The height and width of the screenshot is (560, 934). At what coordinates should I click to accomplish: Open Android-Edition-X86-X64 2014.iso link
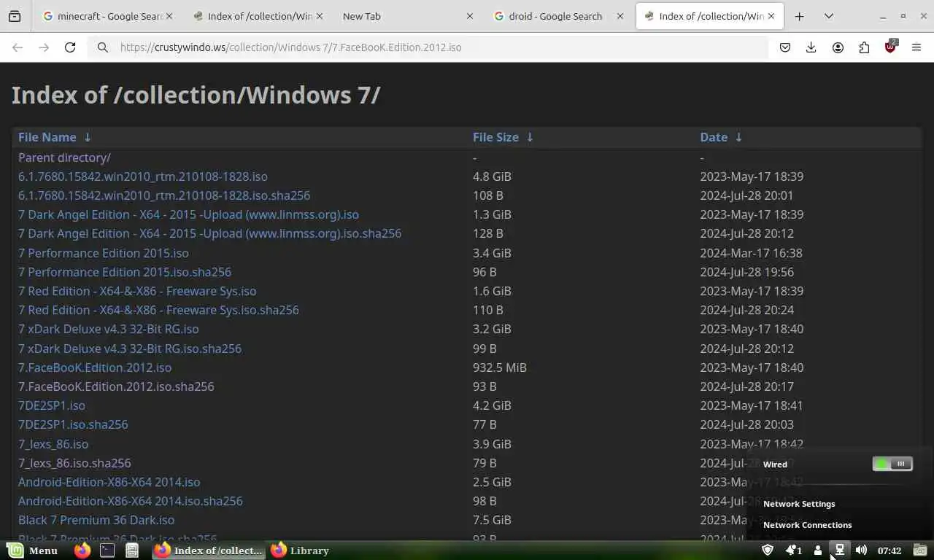(x=109, y=482)
